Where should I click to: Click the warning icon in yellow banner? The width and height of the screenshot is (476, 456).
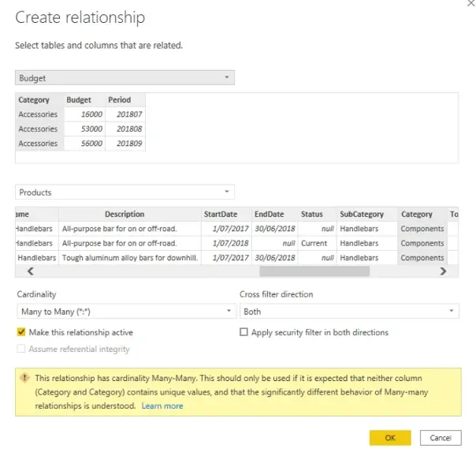tap(25, 379)
